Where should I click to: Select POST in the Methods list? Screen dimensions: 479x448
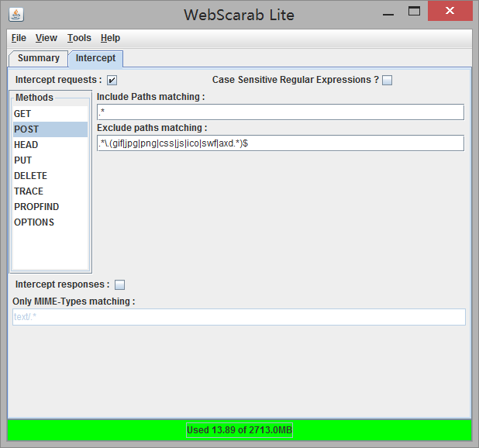point(50,129)
